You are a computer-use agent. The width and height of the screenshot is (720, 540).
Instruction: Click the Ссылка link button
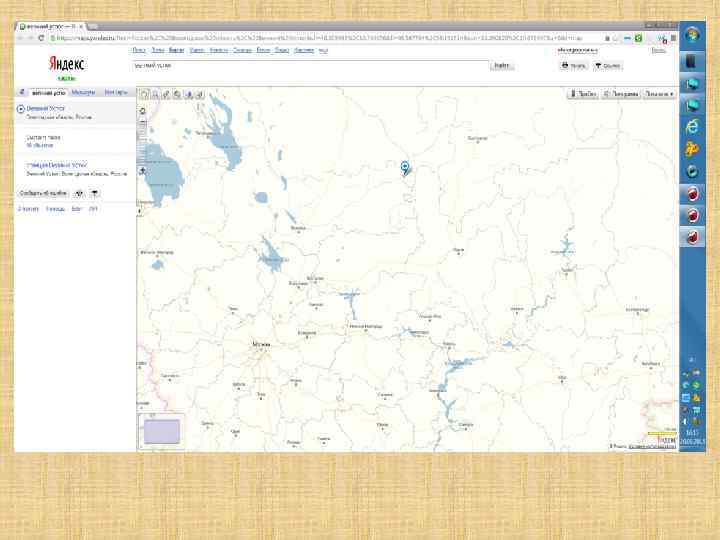click(608, 66)
